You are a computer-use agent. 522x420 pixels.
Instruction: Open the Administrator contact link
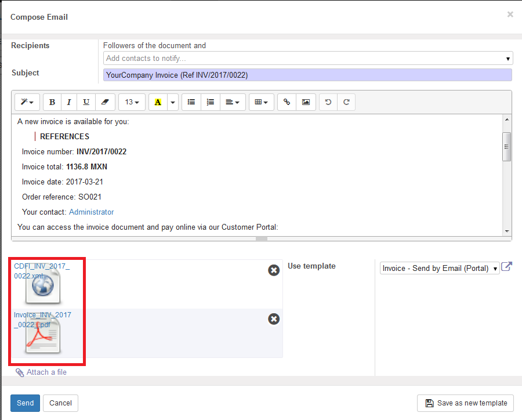click(x=91, y=212)
